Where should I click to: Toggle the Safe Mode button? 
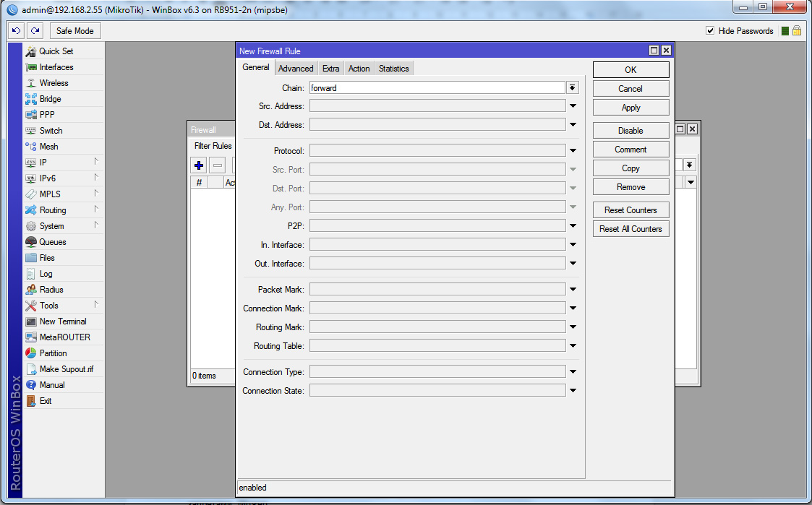(x=75, y=31)
